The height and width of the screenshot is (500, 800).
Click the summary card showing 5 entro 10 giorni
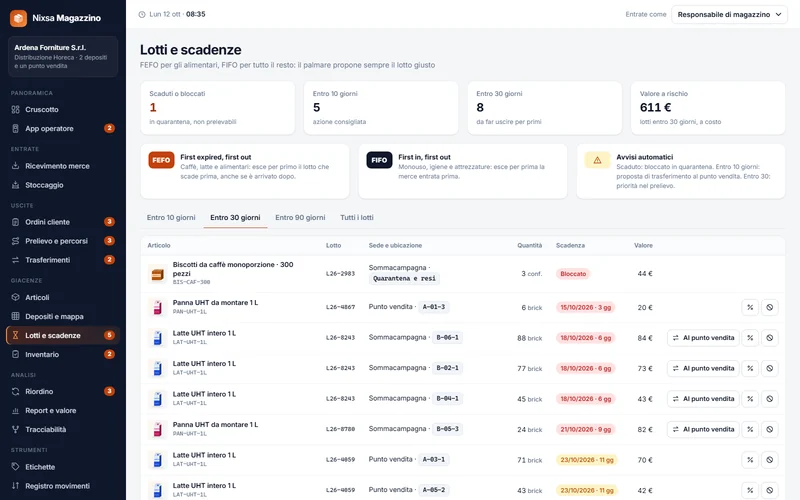[381, 108]
